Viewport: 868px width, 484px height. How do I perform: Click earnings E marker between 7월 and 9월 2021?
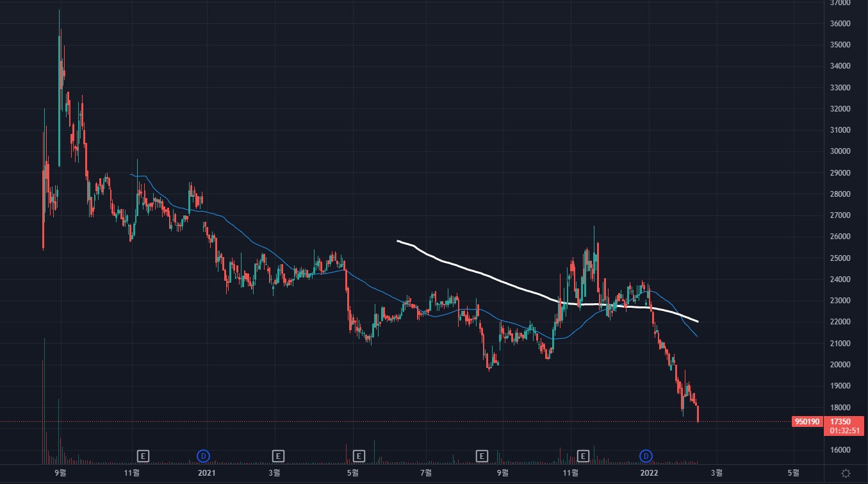pyautogui.click(x=482, y=456)
